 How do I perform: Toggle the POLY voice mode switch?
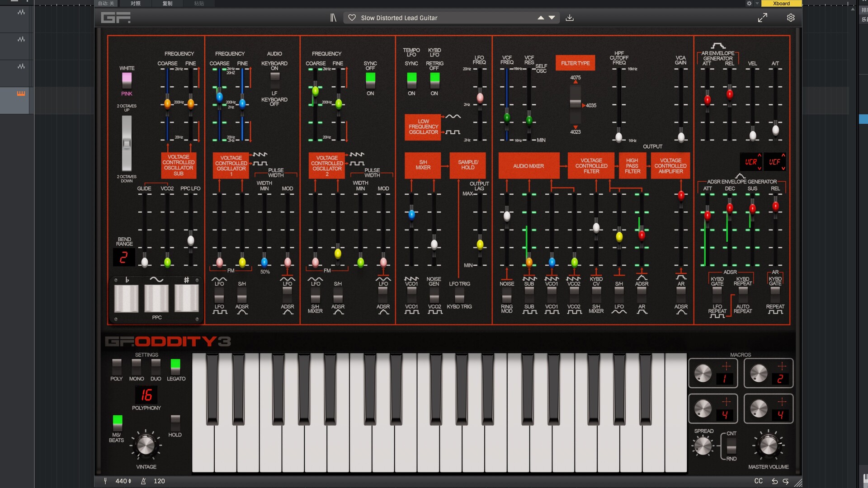[117, 366]
